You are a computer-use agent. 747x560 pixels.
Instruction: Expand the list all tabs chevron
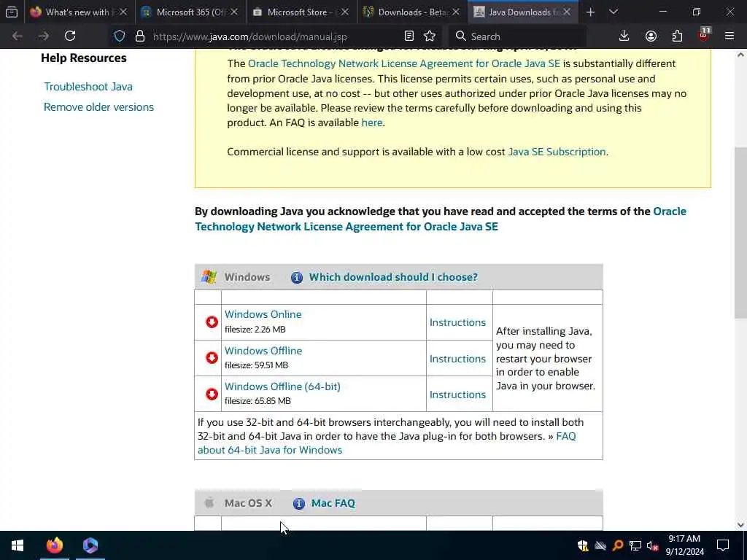click(x=613, y=12)
